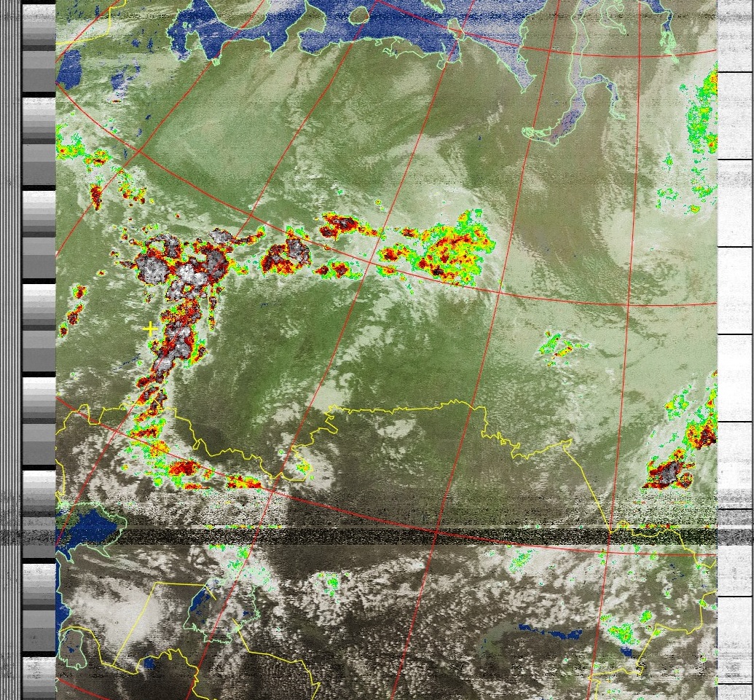Click the vertical striped sync bar at far left
Viewport: 754px width, 700px height.
pyautogui.click(x=10, y=350)
